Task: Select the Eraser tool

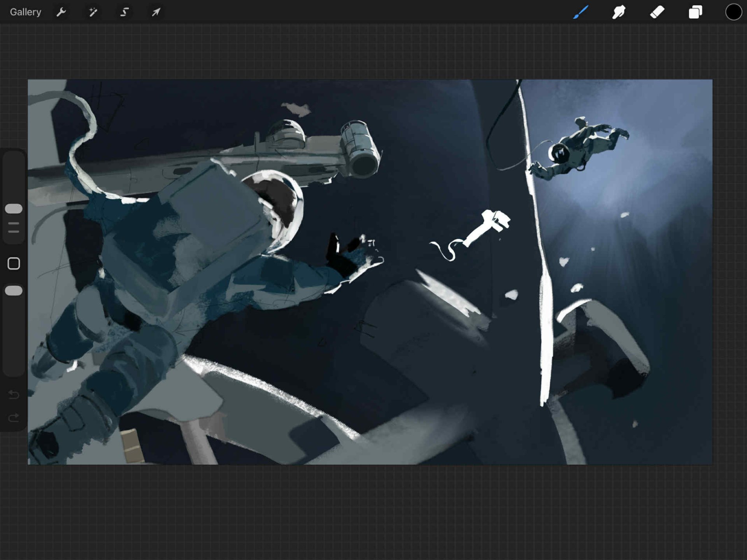Action: tap(657, 12)
